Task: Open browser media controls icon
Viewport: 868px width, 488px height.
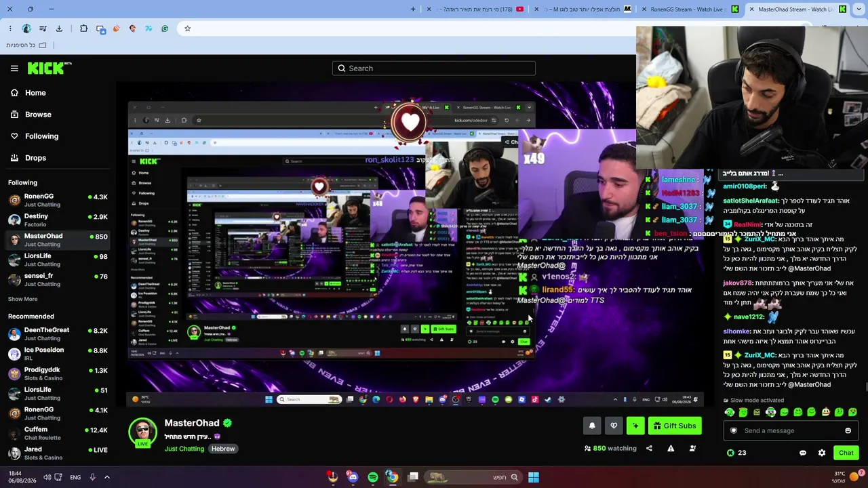Action: coord(43,28)
